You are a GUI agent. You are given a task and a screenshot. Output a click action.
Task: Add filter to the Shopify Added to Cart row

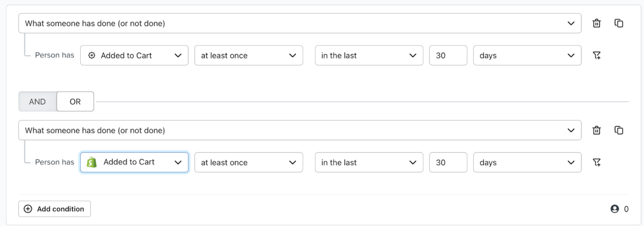click(596, 162)
